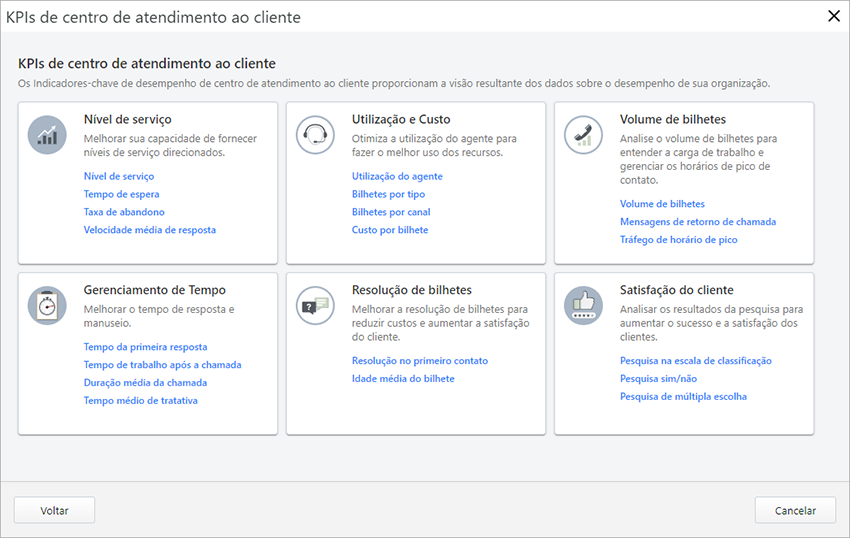Image resolution: width=850 pixels, height=538 pixels.
Task: Open Mensagens de retorno de chamada
Action: (x=697, y=222)
